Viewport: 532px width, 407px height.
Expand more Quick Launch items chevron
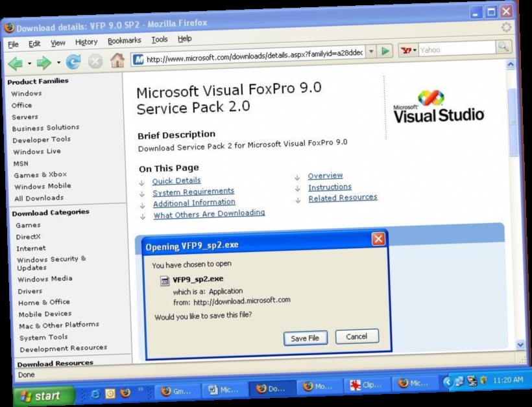(141, 390)
